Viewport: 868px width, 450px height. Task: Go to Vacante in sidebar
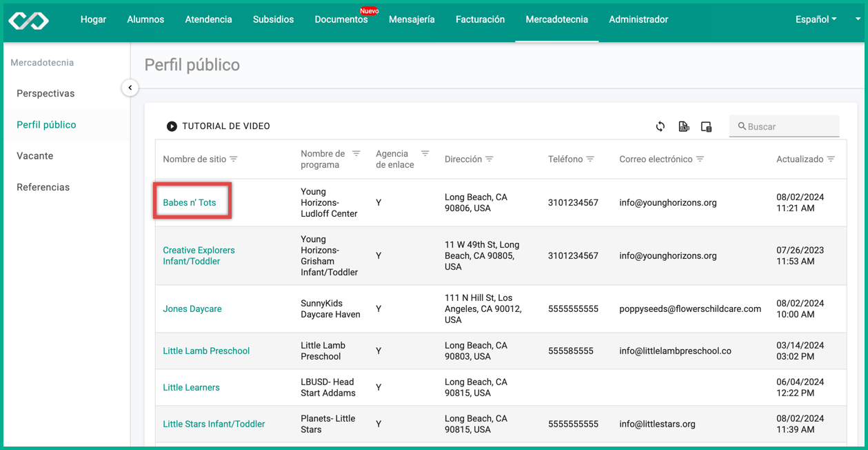pos(34,156)
